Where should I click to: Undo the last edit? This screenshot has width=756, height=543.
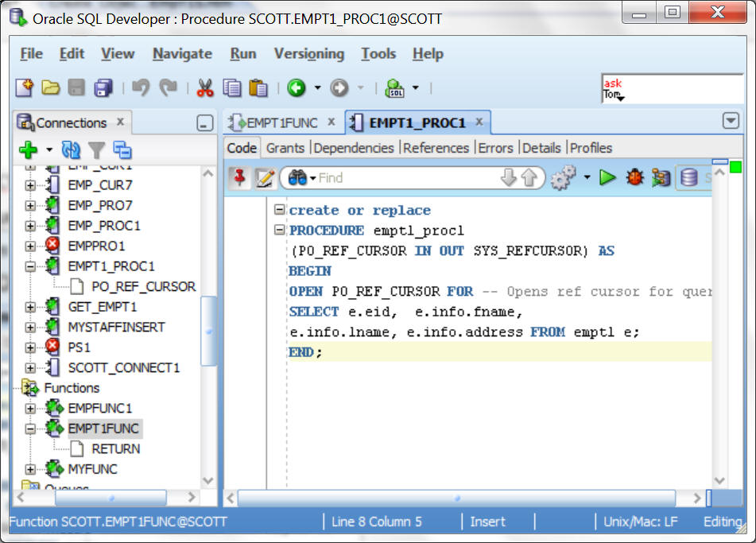[141, 87]
